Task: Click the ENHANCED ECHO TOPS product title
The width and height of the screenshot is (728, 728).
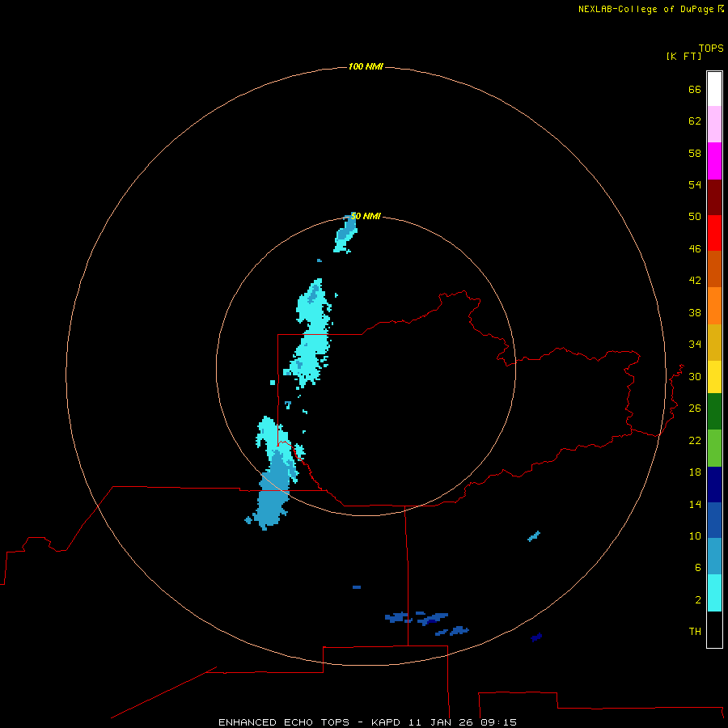Action: [x=283, y=722]
